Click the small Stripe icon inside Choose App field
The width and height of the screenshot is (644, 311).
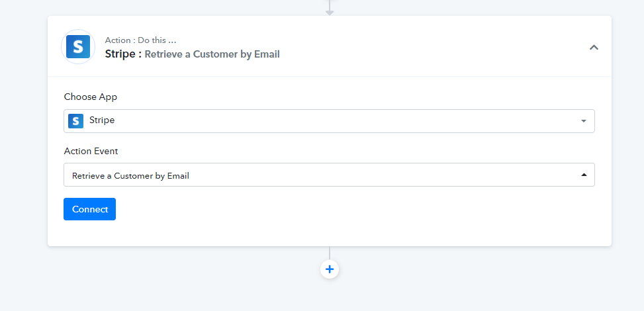click(x=75, y=121)
